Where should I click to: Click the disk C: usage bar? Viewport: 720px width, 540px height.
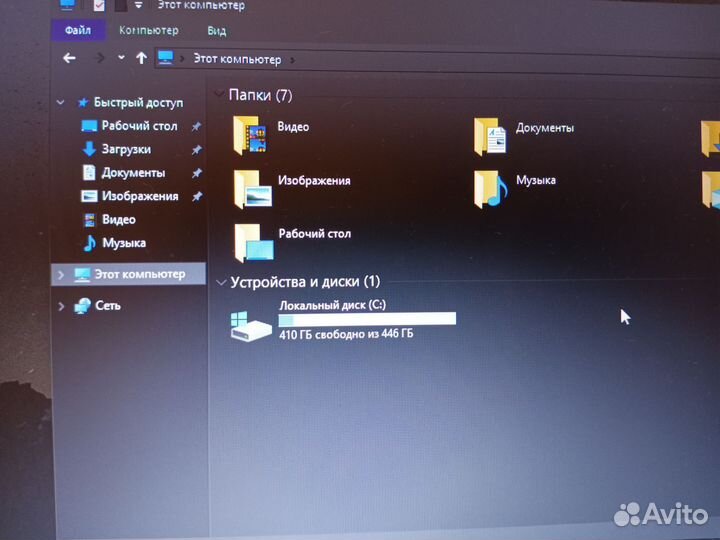367,319
